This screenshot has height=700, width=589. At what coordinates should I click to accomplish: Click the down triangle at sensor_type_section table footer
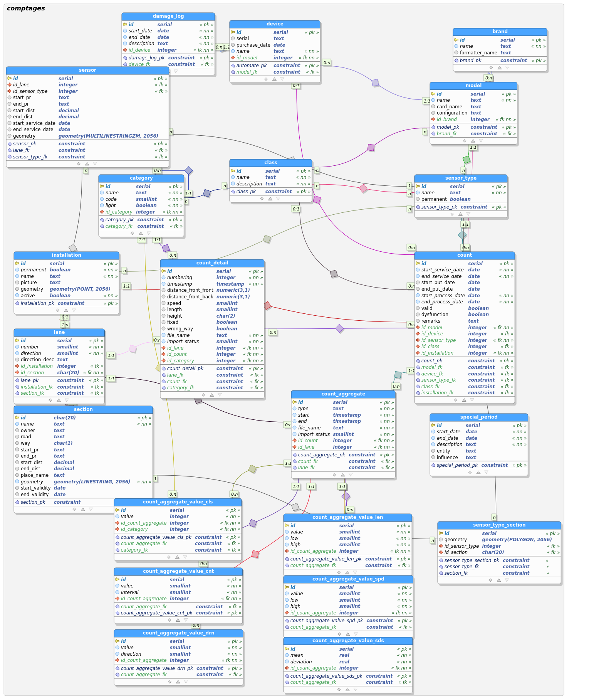(507, 580)
